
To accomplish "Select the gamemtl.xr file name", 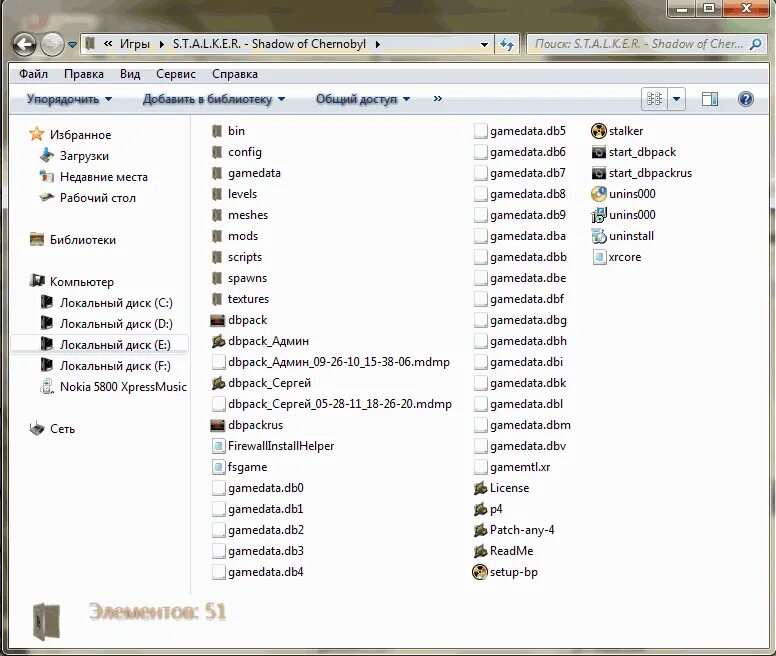I will (x=520, y=467).
